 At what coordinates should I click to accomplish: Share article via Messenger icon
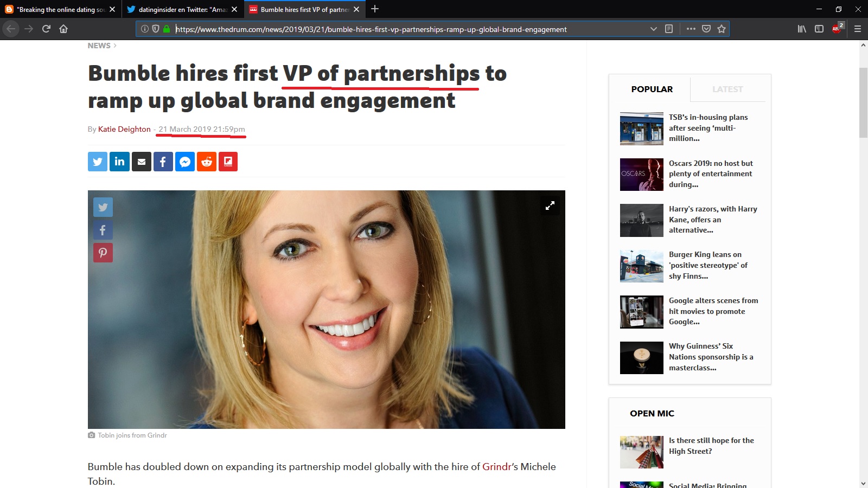click(185, 162)
